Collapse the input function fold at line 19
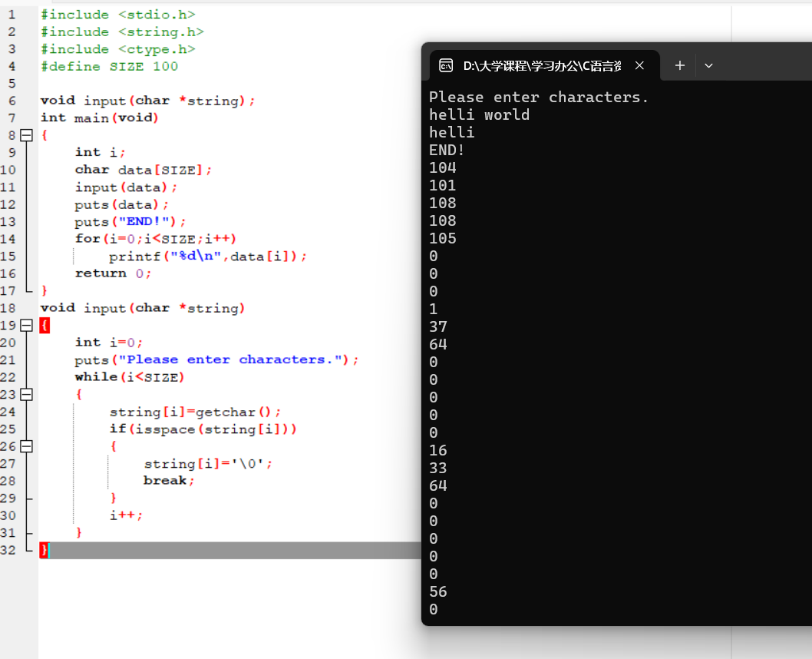Image resolution: width=812 pixels, height=659 pixels. (26, 326)
